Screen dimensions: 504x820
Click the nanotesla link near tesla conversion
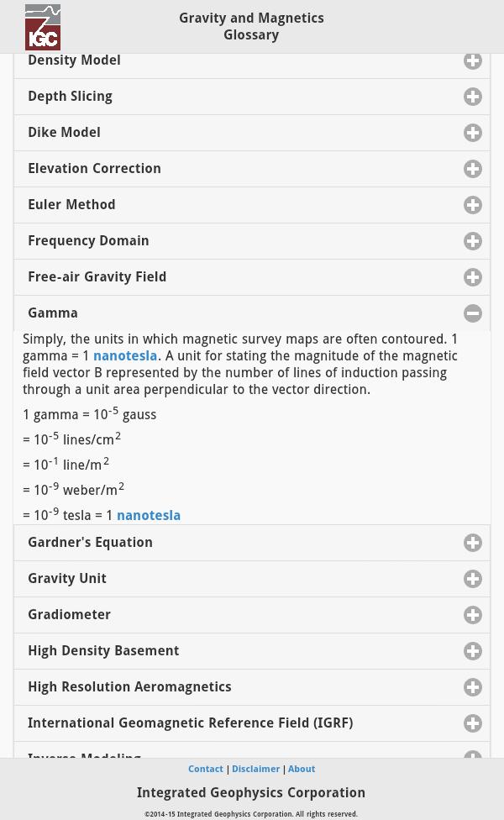[149, 515]
